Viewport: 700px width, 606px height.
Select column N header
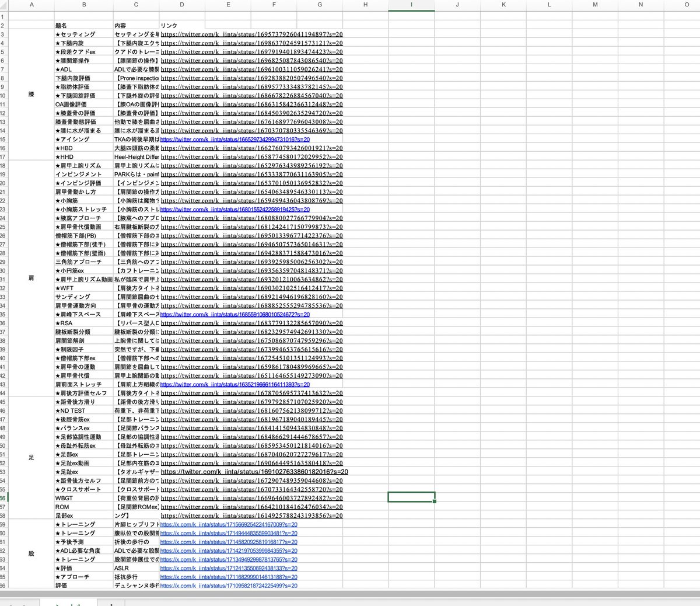tap(640, 5)
